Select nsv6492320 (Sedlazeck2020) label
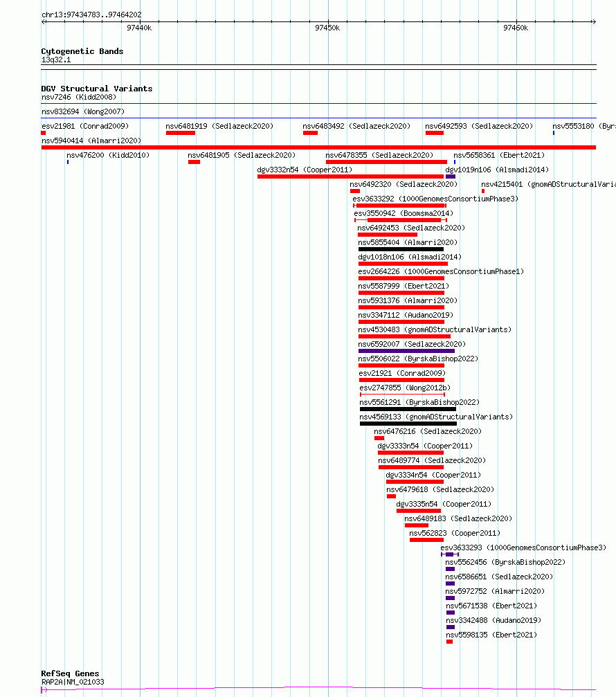The image size is (616, 697). (404, 184)
